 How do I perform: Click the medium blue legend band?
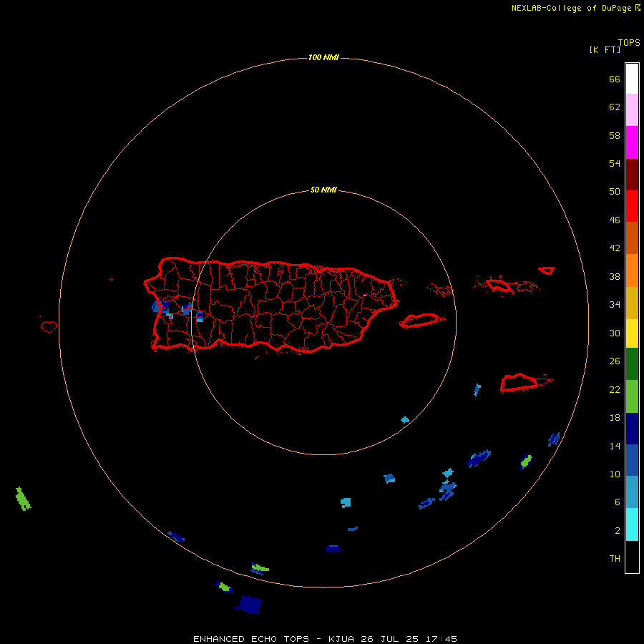click(632, 460)
